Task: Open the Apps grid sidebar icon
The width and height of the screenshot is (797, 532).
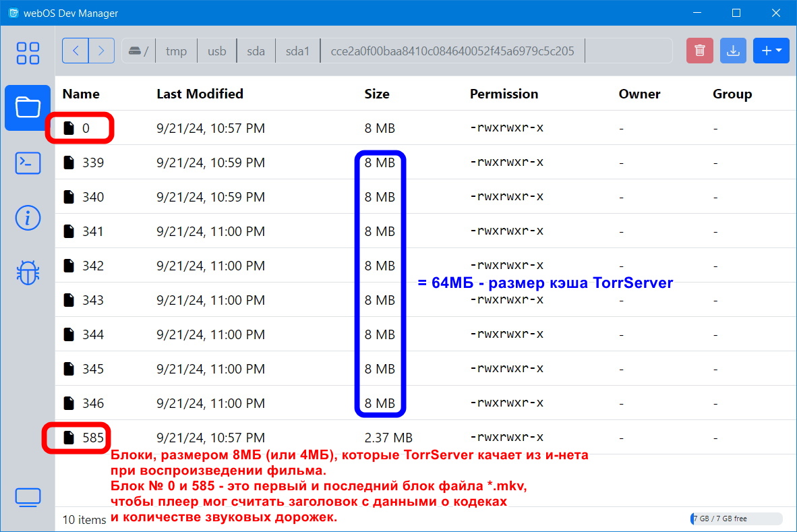Action: 28,53
